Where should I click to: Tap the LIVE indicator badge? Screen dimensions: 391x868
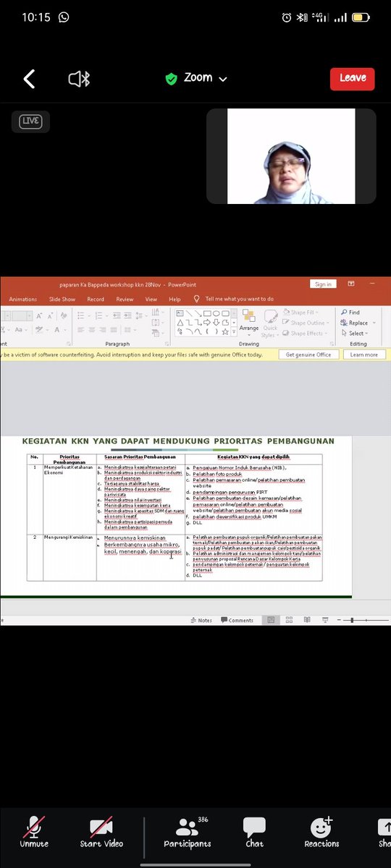point(30,121)
